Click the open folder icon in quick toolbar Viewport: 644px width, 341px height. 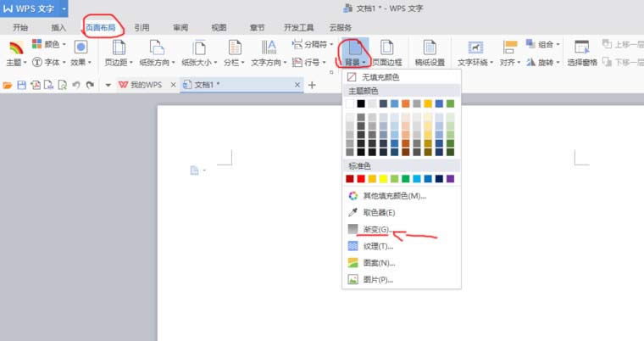click(x=8, y=85)
